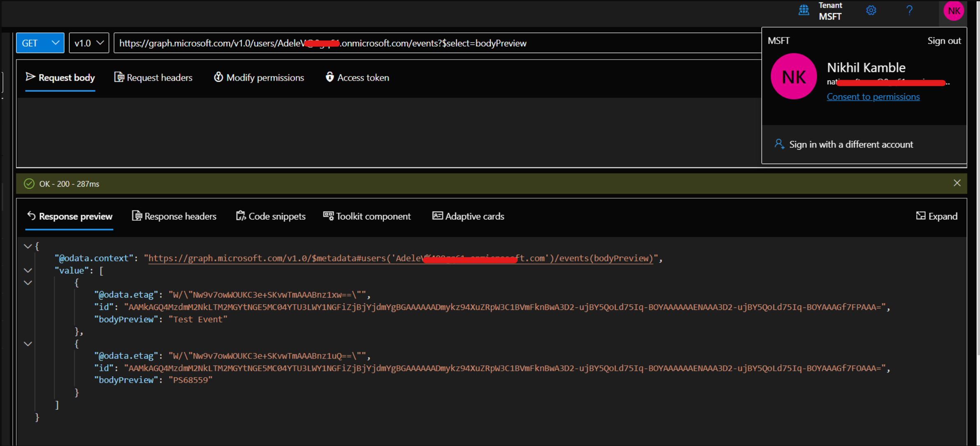The image size is (980, 446).
Task: Click the Toolkit component icon
Action: pyautogui.click(x=328, y=215)
